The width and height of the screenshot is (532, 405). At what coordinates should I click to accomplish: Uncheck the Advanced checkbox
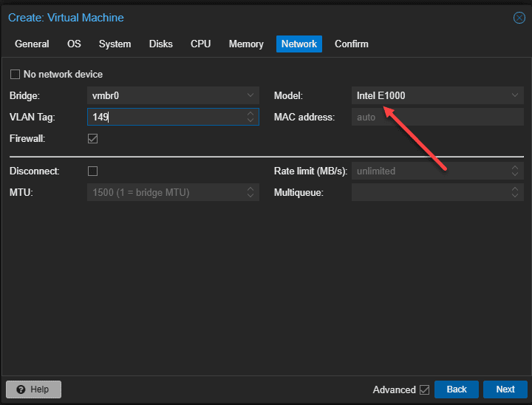424,389
